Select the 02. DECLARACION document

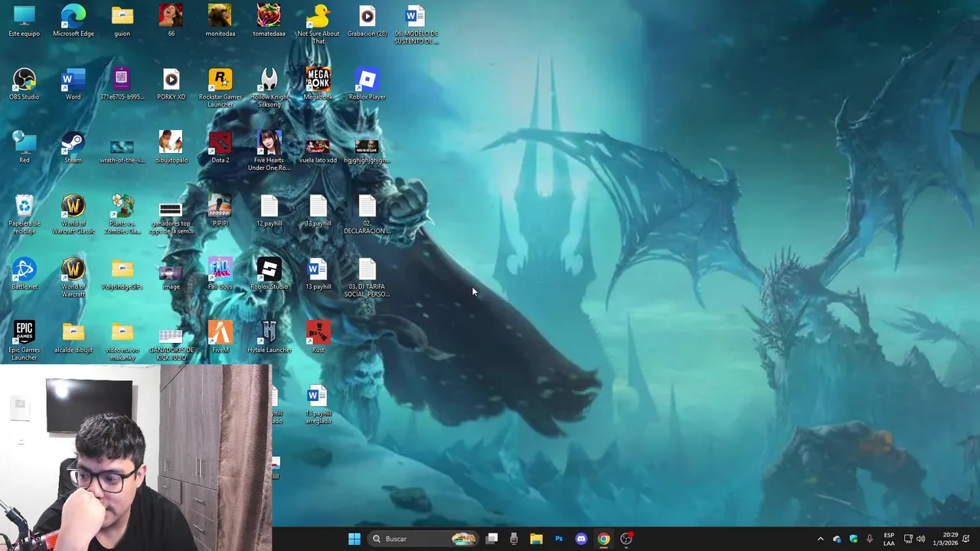point(367,214)
